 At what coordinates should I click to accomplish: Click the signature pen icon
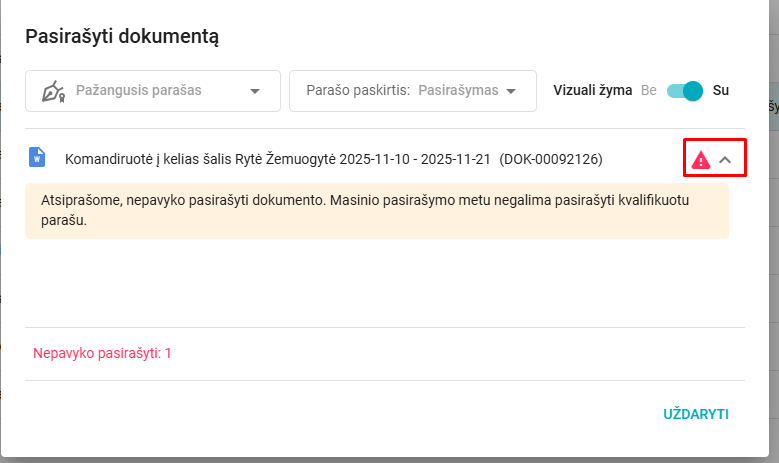tap(53, 91)
